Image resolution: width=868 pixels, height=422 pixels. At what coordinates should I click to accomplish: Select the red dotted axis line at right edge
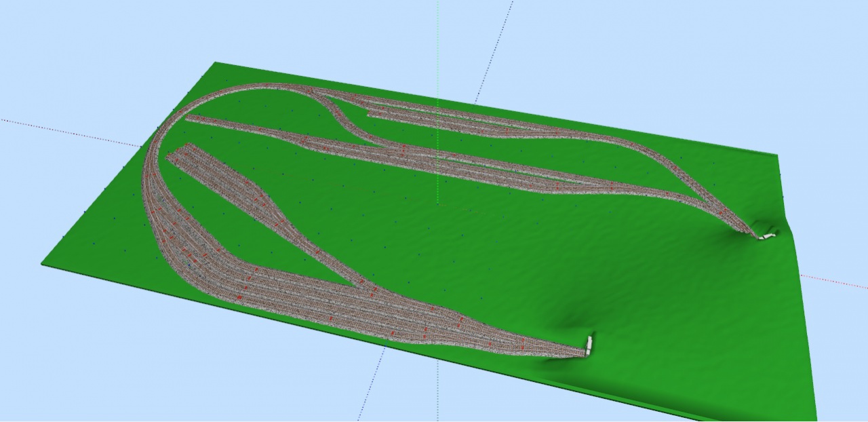(834, 282)
